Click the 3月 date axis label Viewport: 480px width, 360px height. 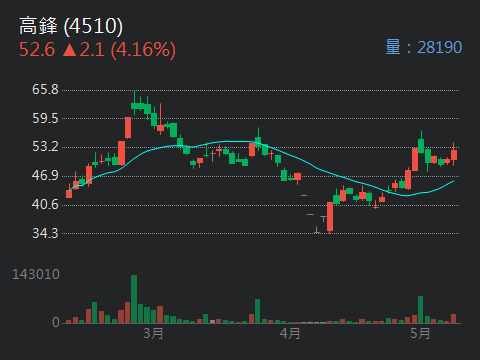pyautogui.click(x=153, y=333)
